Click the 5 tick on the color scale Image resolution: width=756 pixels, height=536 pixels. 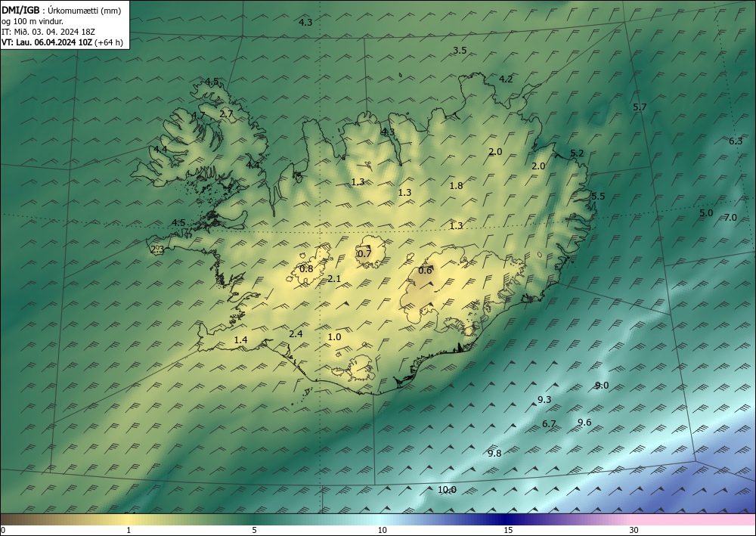(254, 531)
